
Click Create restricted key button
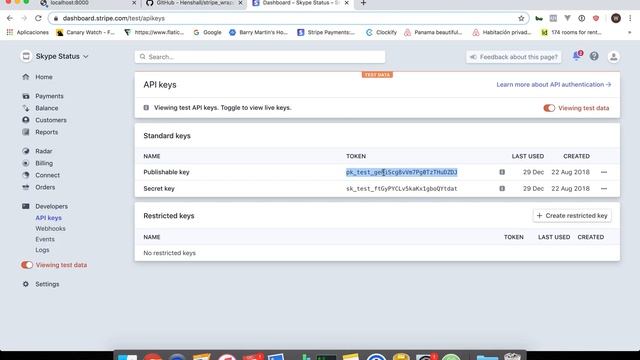click(x=572, y=216)
